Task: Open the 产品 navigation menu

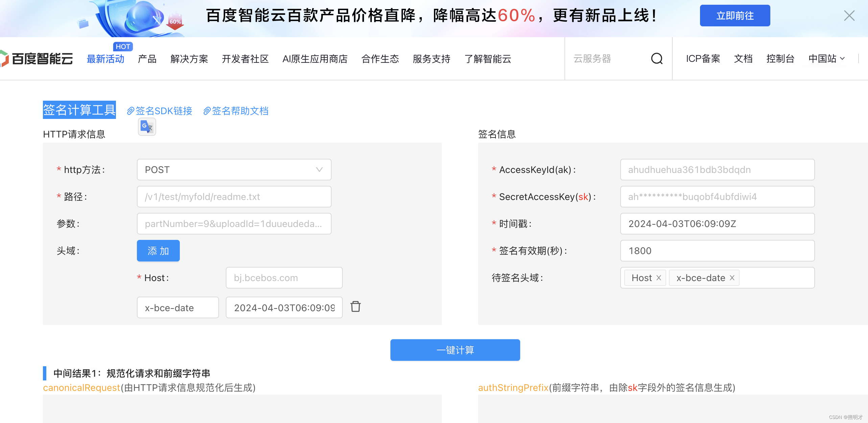Action: [x=147, y=59]
